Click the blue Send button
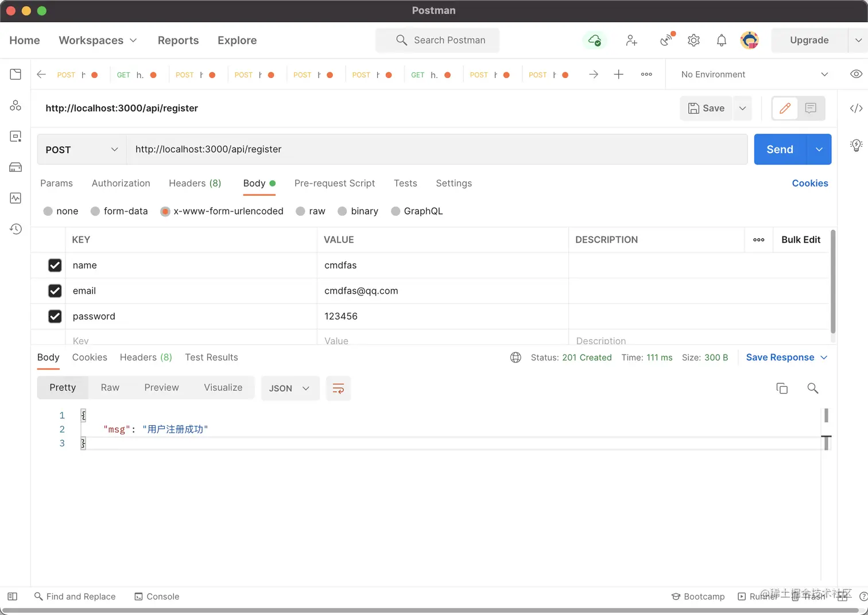 click(780, 149)
